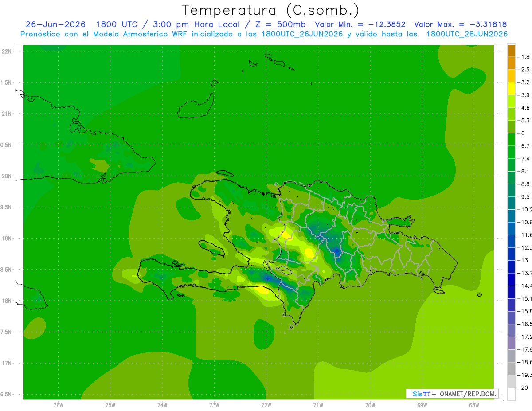The image size is (532, 411).
Task: Click the longitude label '71W'
Action: [318, 405]
